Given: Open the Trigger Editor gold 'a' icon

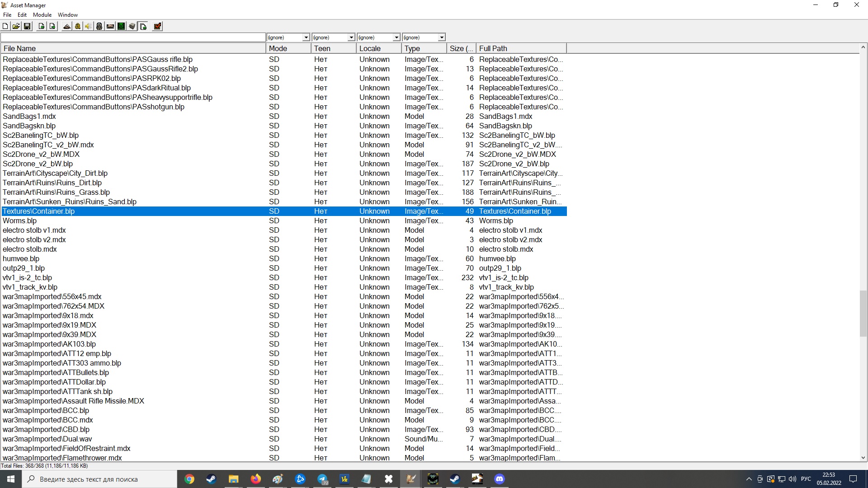Looking at the screenshot, I should coord(78,26).
